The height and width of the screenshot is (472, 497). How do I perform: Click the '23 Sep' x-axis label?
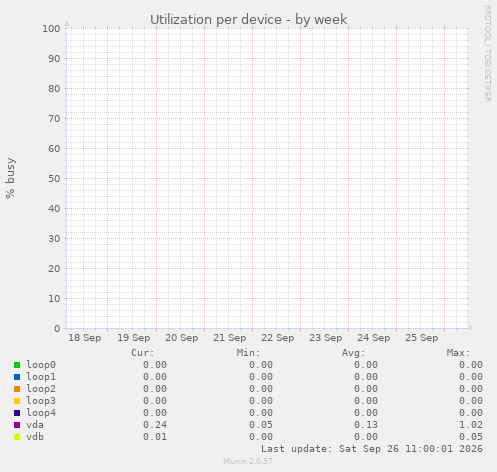click(326, 338)
